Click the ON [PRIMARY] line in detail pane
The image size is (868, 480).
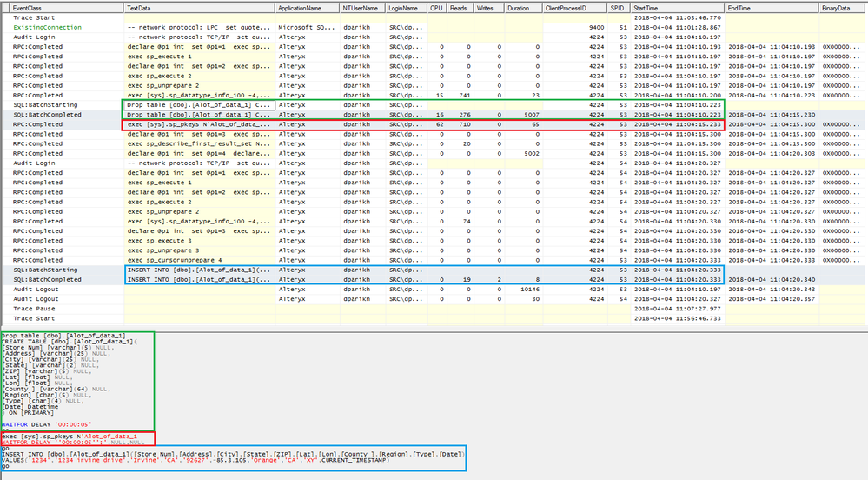pyautogui.click(x=28, y=413)
